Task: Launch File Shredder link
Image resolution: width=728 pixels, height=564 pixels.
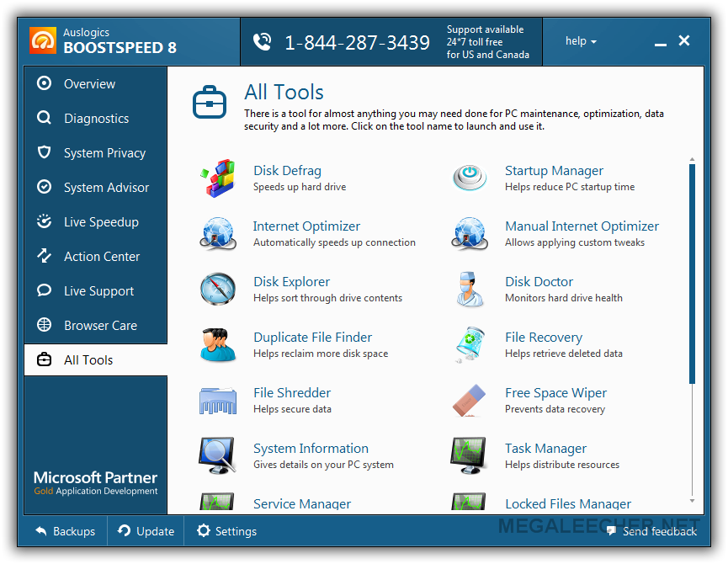Action: coord(292,393)
